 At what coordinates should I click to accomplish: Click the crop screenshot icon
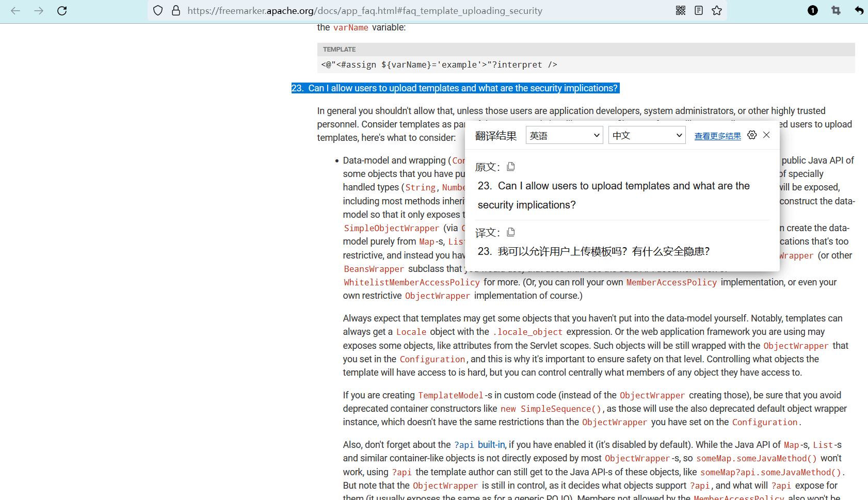tap(836, 11)
